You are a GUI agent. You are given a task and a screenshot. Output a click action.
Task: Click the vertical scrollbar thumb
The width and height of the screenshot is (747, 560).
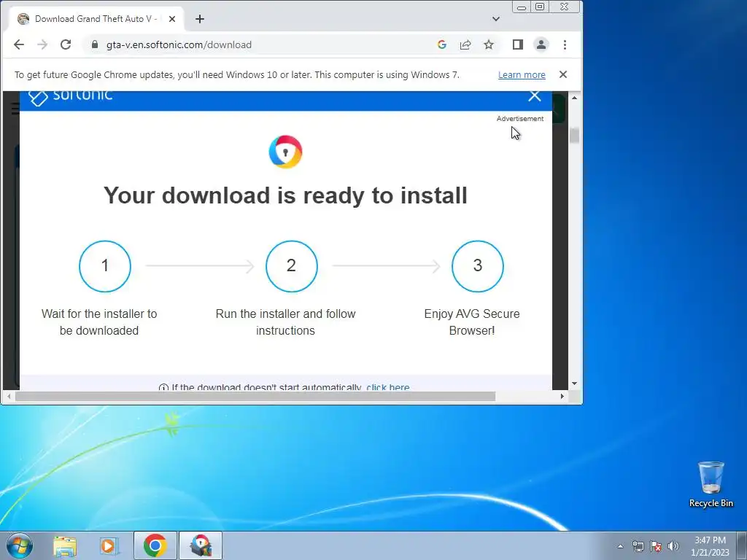coord(575,136)
